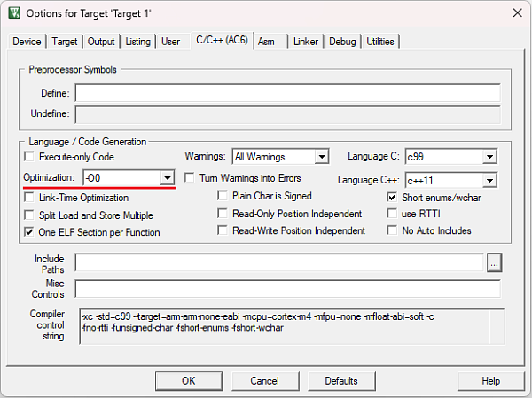Screen dimensions: 532x398
Task: Click the Misc Controls input field
Action: 287,289
